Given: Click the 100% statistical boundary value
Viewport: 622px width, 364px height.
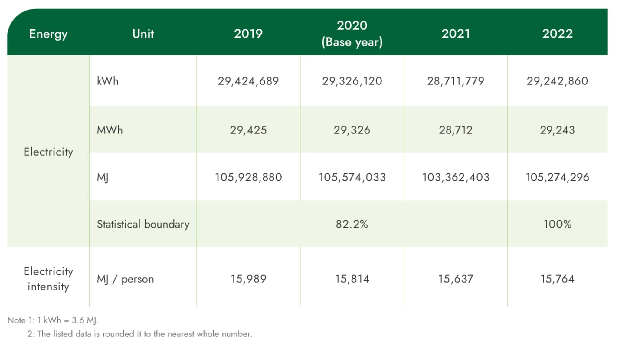Looking at the screenshot, I should (557, 224).
